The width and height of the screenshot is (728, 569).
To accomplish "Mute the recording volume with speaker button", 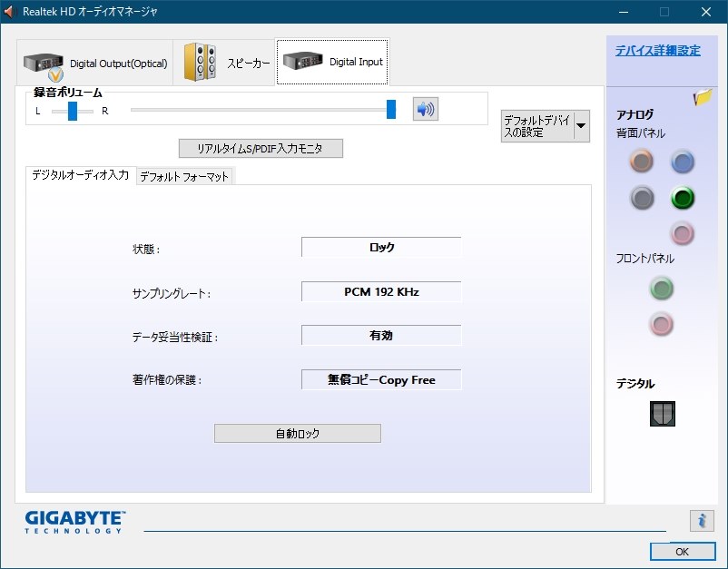I will click(x=426, y=109).
